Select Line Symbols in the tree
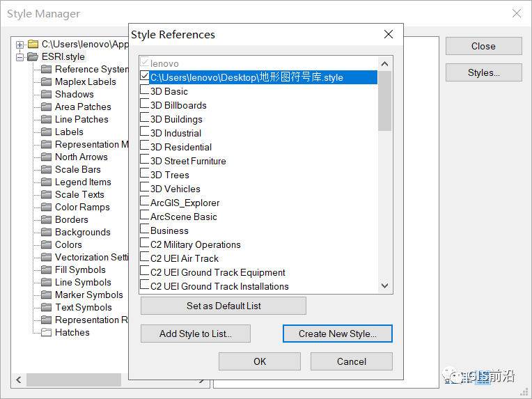This screenshot has height=399, width=532. pos(83,282)
